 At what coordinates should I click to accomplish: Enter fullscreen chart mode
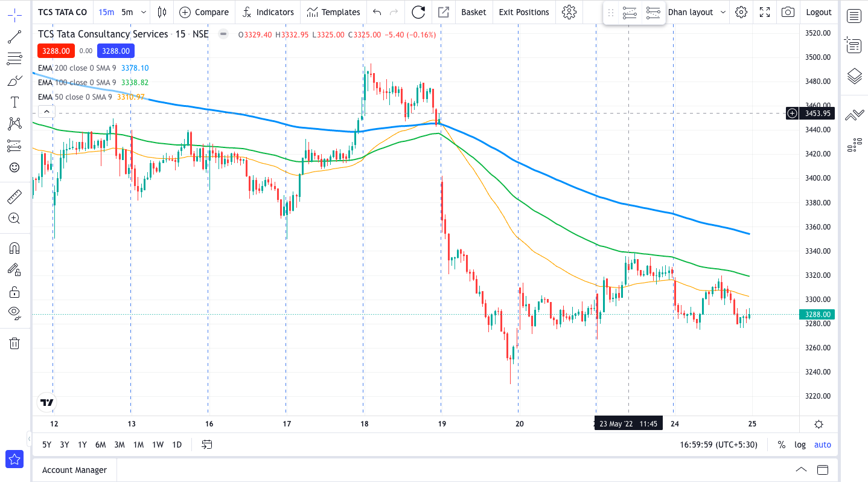[765, 12]
